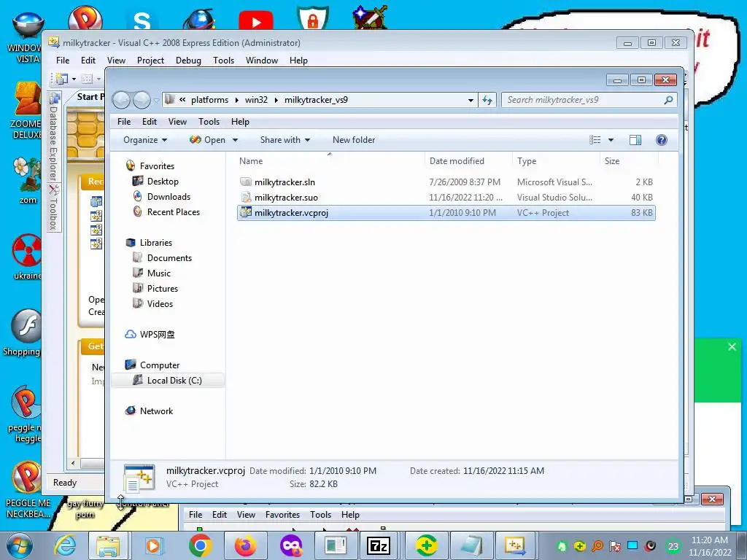
Task: Click the Visual C++ taskbar icon
Action: (515, 545)
